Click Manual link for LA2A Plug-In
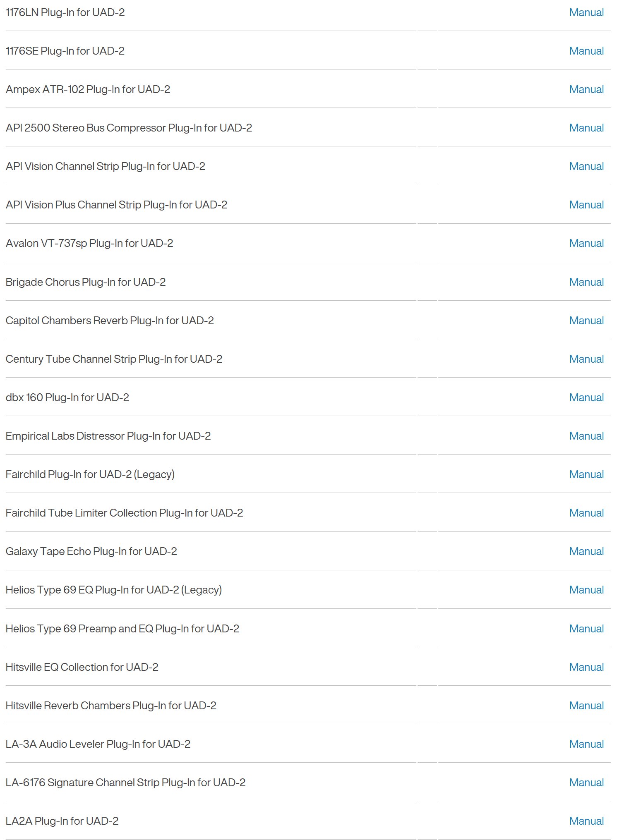The width and height of the screenshot is (629, 840). coord(586,821)
